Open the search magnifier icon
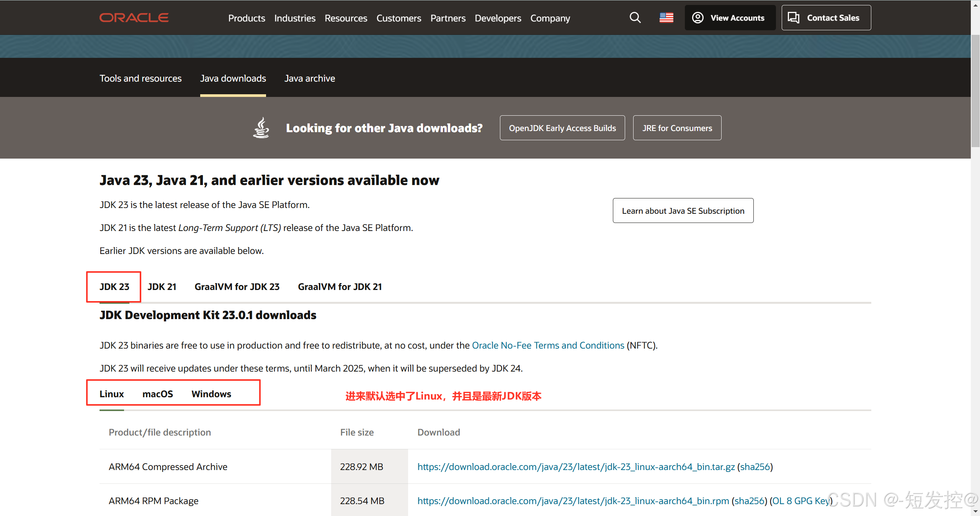The image size is (980, 516). point(635,18)
